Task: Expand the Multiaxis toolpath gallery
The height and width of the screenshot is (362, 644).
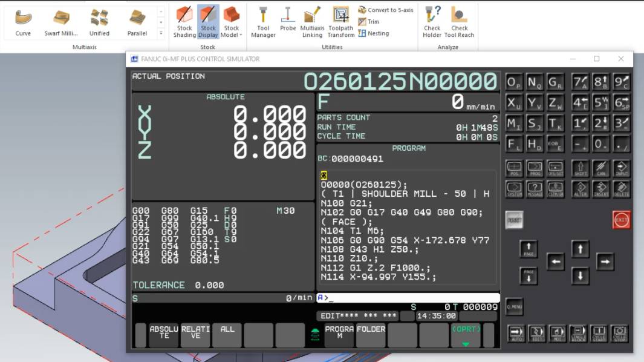Action: [x=161, y=33]
